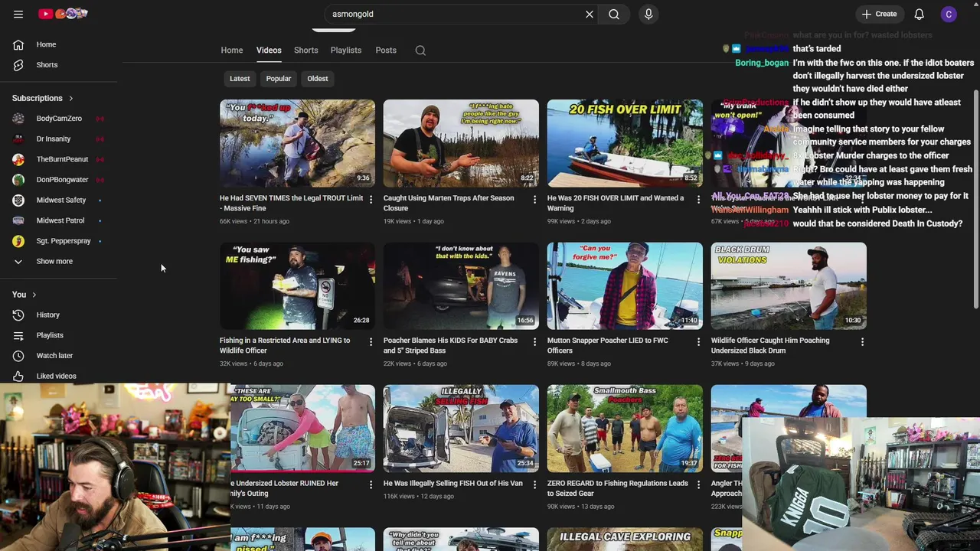Open options for Marten Traps video
This screenshot has height=551, width=980.
[535, 199]
